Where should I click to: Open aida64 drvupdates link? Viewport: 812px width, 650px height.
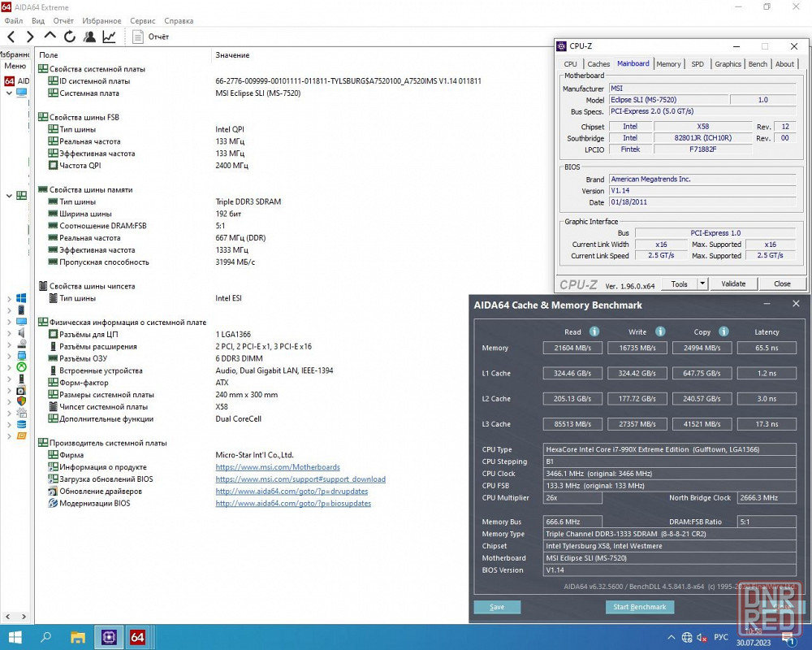click(292, 491)
